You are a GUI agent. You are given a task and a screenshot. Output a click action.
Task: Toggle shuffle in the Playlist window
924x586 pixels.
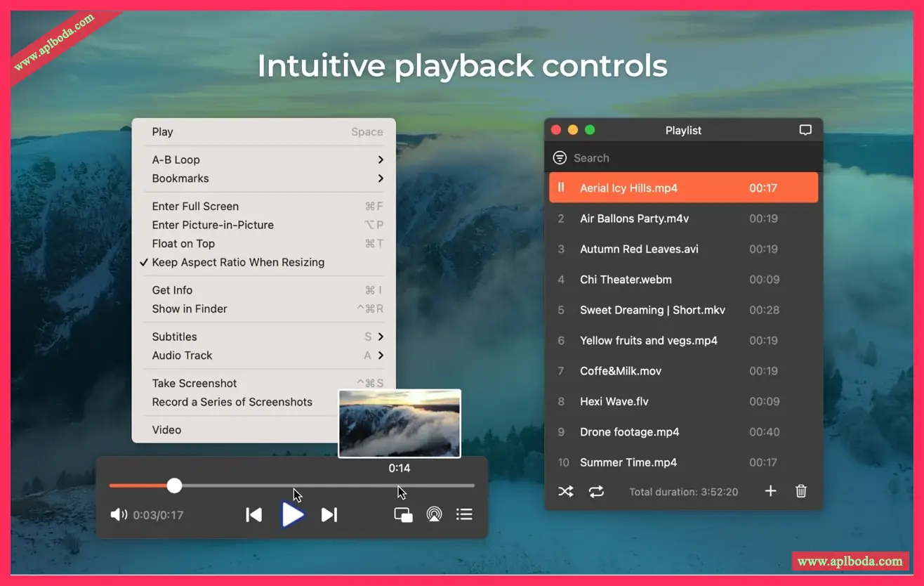pyautogui.click(x=566, y=492)
